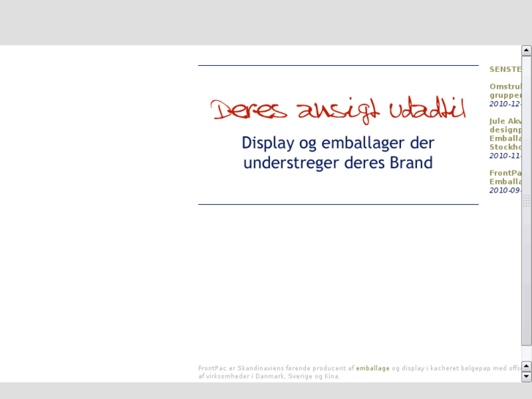Image resolution: width=532 pixels, height=399 pixels.
Task: Click the vertical scrollbar thumb
Action: coord(526,201)
